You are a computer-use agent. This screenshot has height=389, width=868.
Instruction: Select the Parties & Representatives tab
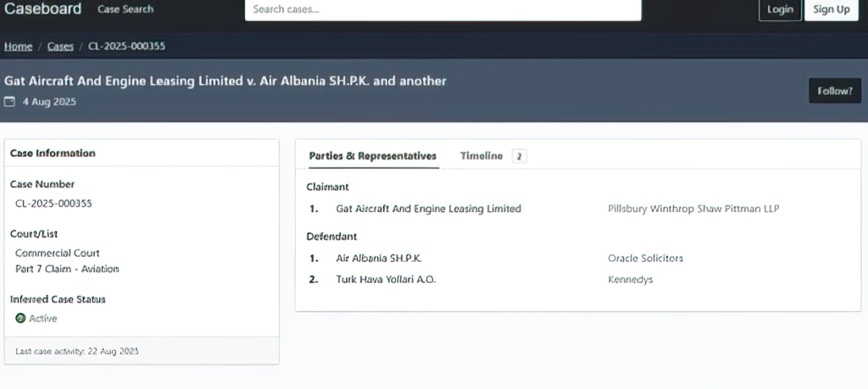click(x=372, y=156)
